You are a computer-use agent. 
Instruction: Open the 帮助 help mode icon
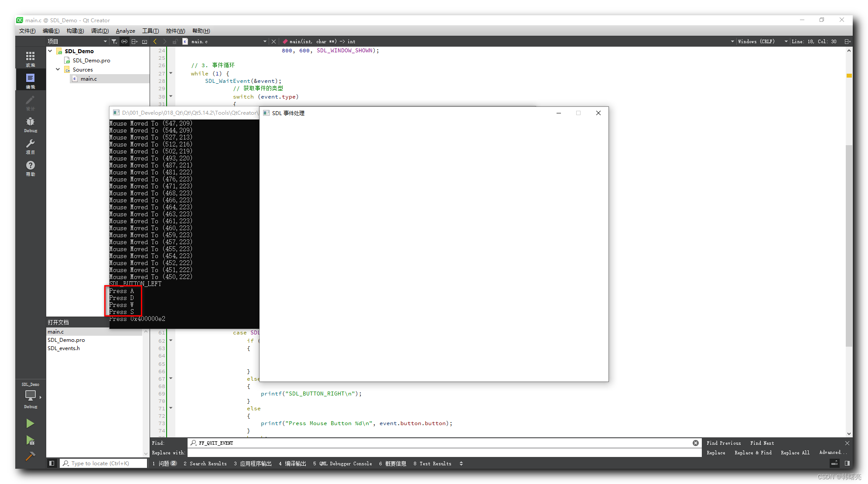30,167
